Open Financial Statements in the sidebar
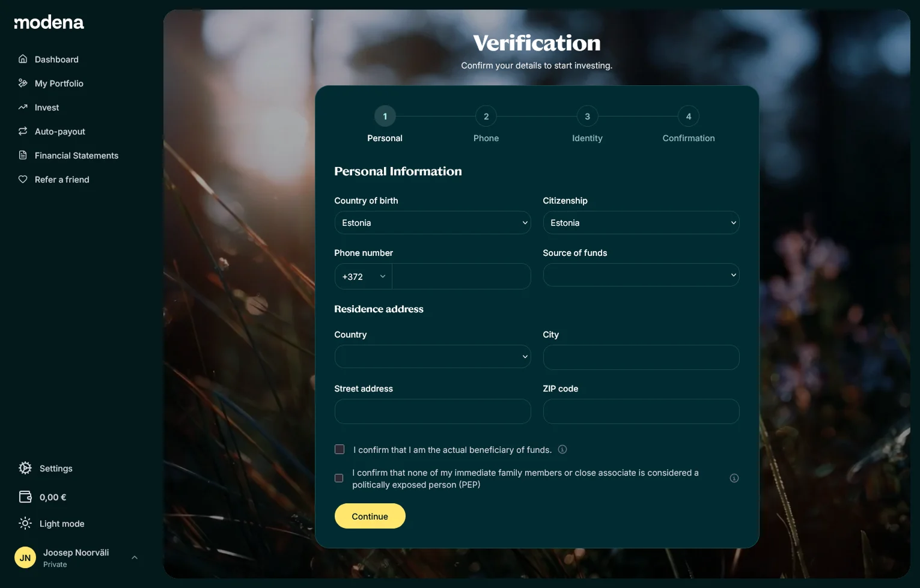The height and width of the screenshot is (588, 920). [x=76, y=156]
